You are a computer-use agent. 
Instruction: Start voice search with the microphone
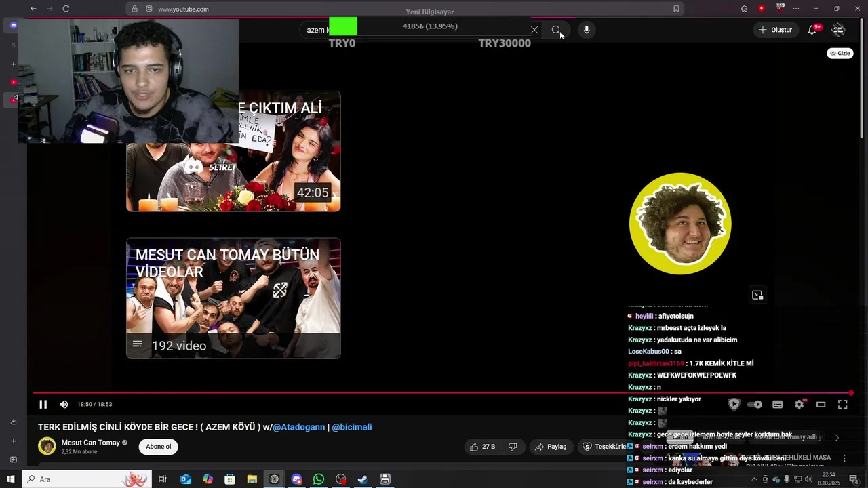pyautogui.click(x=587, y=30)
